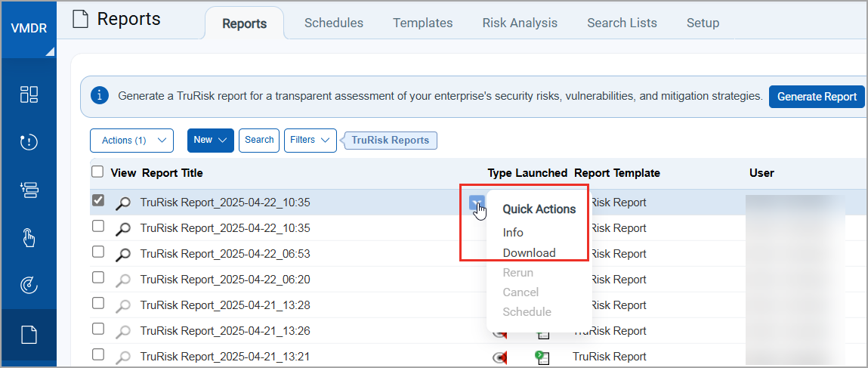The height and width of the screenshot is (368, 868).
Task: Choose Rerun in the Quick Actions menu
Action: pyautogui.click(x=518, y=273)
